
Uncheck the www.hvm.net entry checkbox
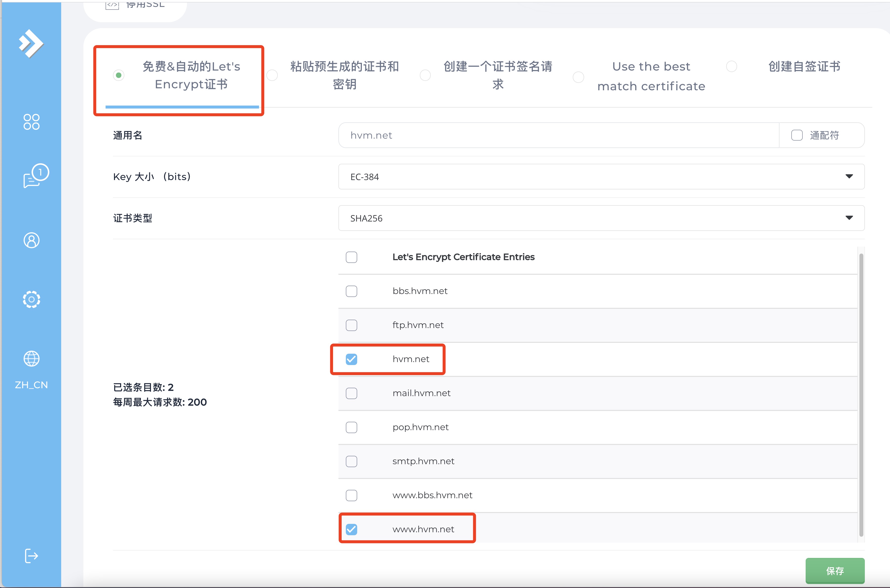coord(352,529)
